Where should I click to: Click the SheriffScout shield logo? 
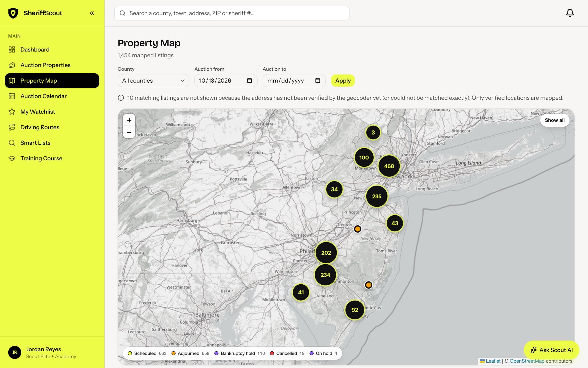click(13, 13)
